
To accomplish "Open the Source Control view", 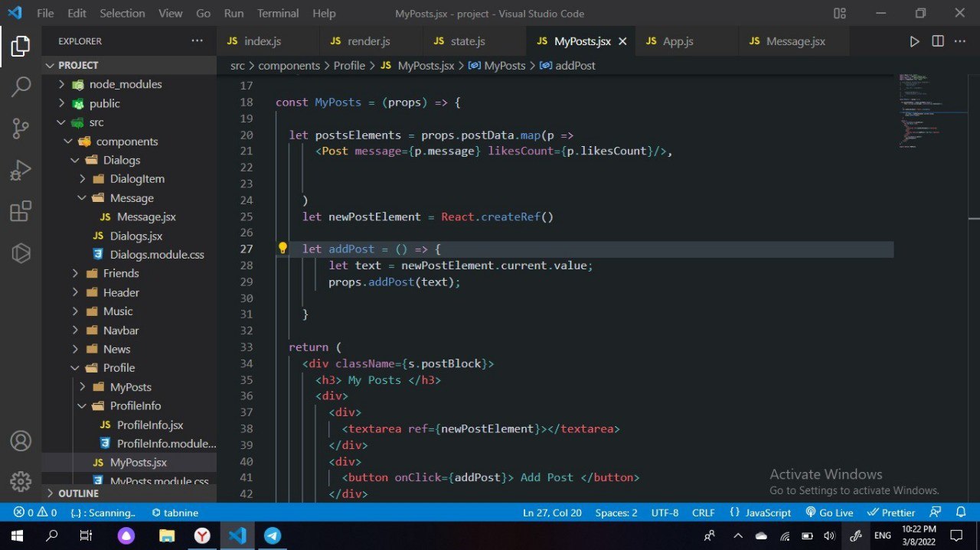I will [21, 129].
